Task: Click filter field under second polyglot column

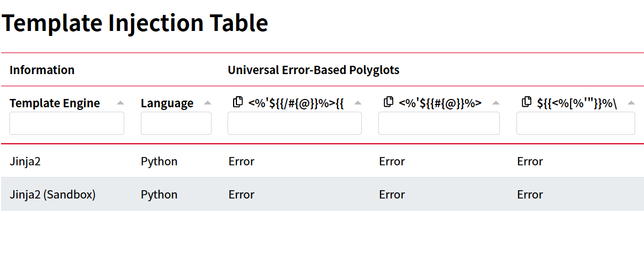Action: 439,123
